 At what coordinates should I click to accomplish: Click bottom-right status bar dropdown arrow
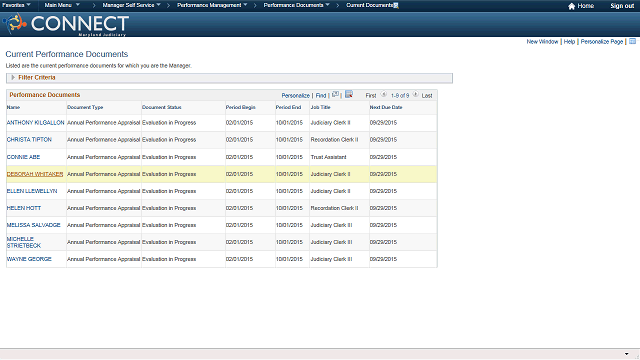(627, 354)
